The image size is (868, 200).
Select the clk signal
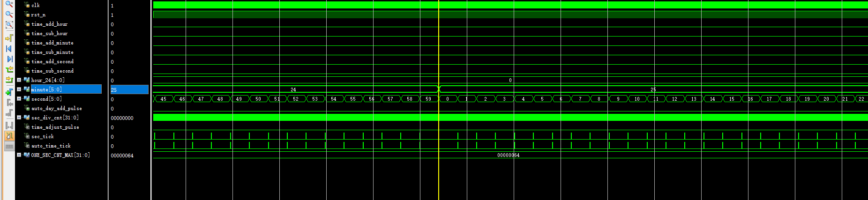pyautogui.click(x=36, y=5)
